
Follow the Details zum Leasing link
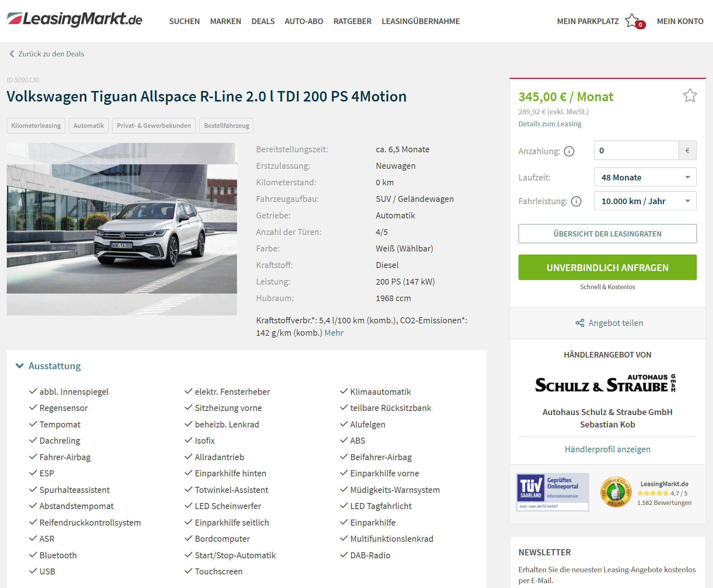tap(550, 124)
